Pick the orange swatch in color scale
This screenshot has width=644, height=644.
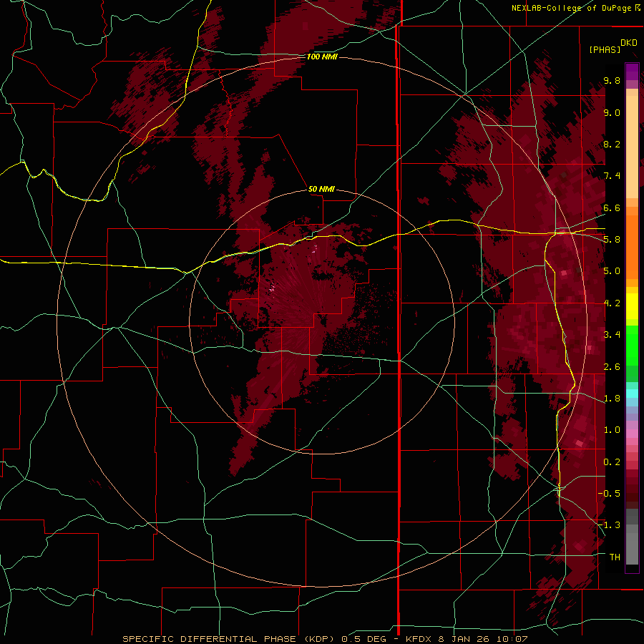click(632, 246)
